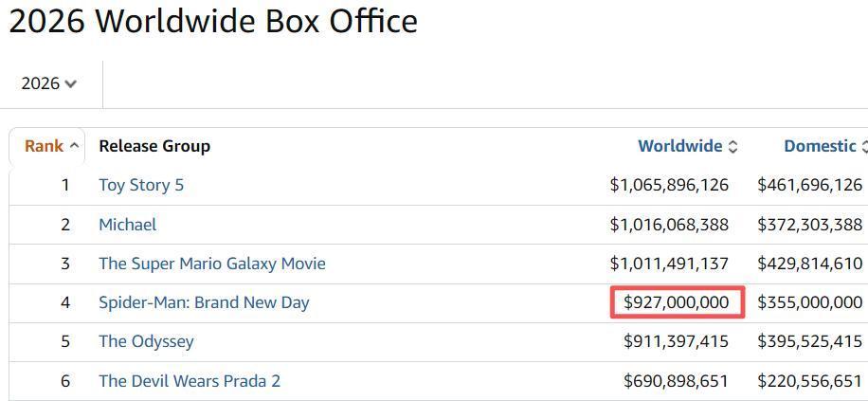Click Michael's domestic gross $372,303,388

[809, 225]
